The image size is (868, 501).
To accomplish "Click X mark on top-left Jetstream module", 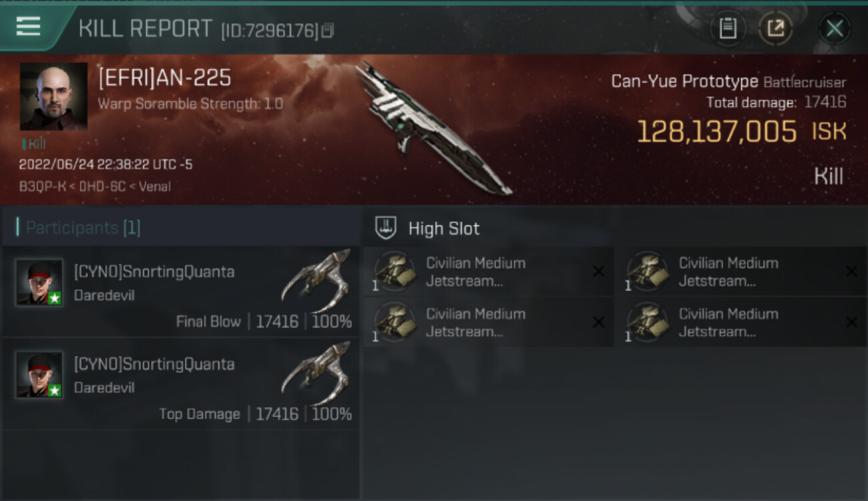I will pos(598,271).
